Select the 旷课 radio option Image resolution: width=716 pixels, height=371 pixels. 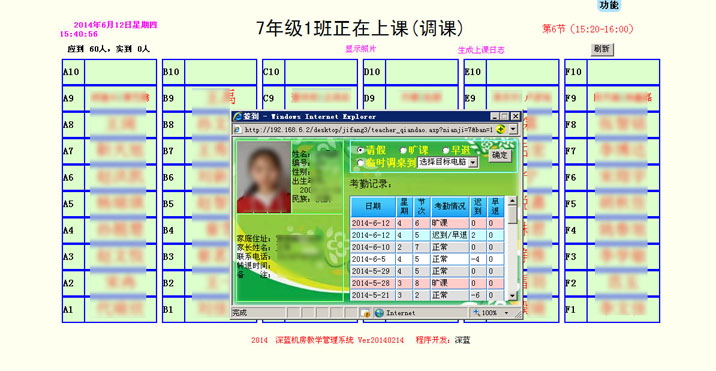403,150
